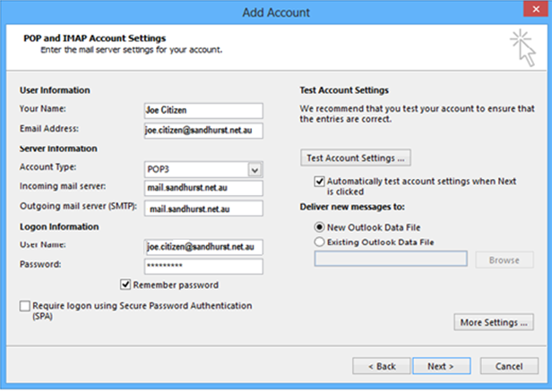Click the 'Server Information' section label

[x=58, y=149]
